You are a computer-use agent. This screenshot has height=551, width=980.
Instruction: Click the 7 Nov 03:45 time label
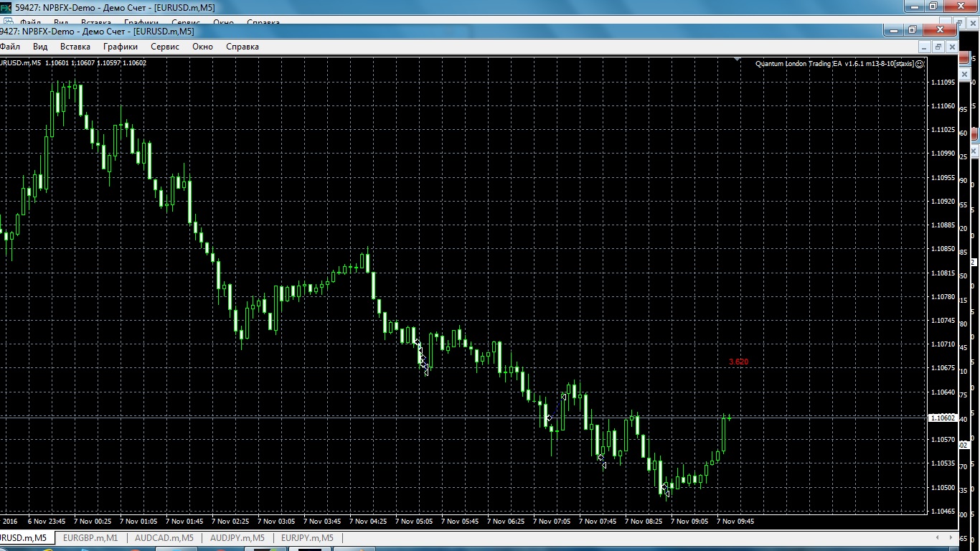pyautogui.click(x=322, y=522)
